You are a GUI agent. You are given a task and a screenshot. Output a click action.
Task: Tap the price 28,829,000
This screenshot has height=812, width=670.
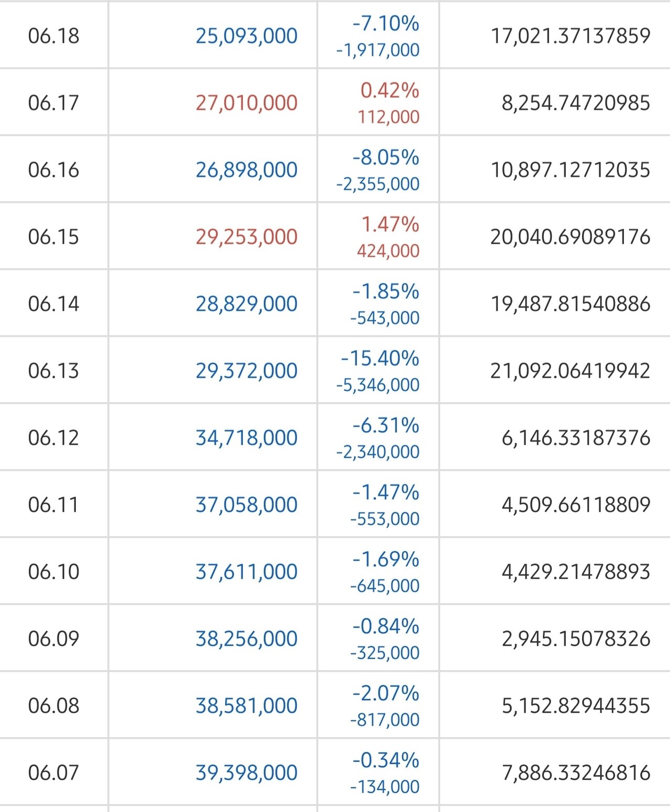pyautogui.click(x=246, y=303)
